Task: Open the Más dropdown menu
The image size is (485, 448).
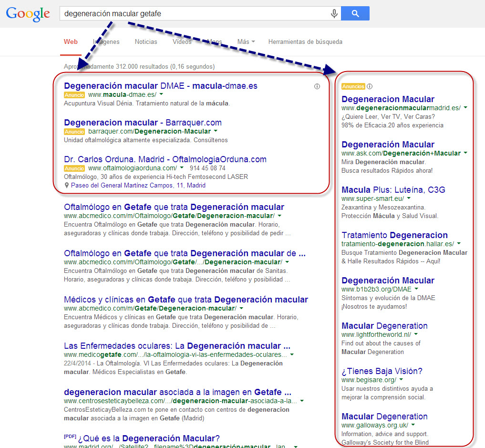Action: (246, 42)
